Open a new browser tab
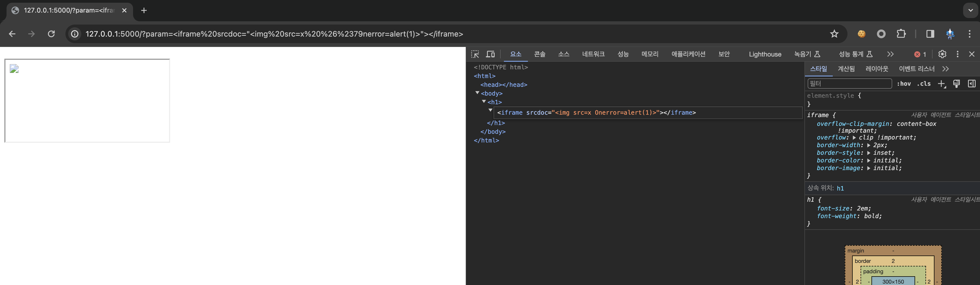Screen dimensions: 980x285 point(144,10)
